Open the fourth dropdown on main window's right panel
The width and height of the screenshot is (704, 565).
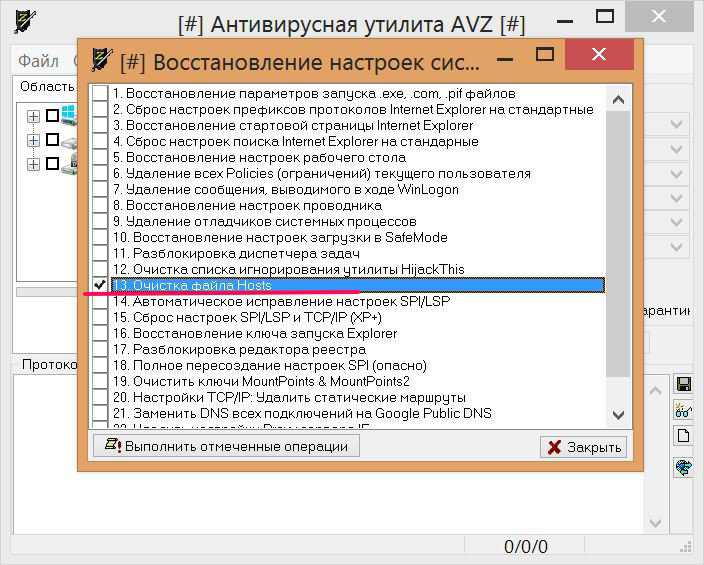[x=677, y=198]
